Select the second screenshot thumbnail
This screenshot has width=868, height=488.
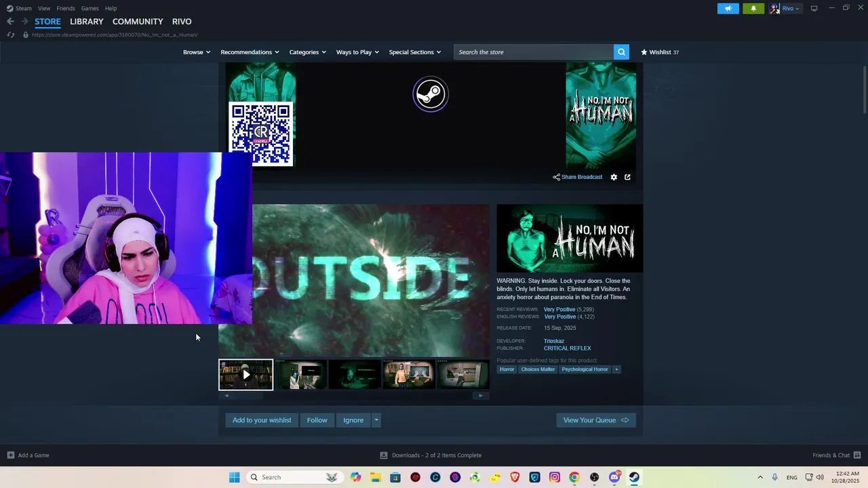[x=300, y=375]
